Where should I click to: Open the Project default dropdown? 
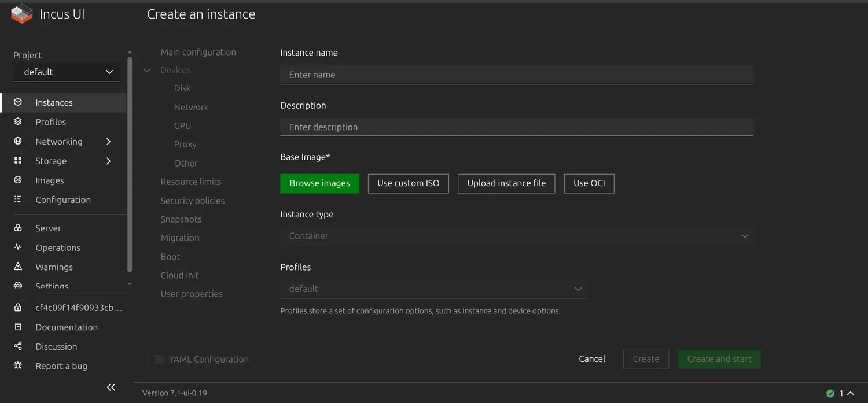[x=67, y=72]
